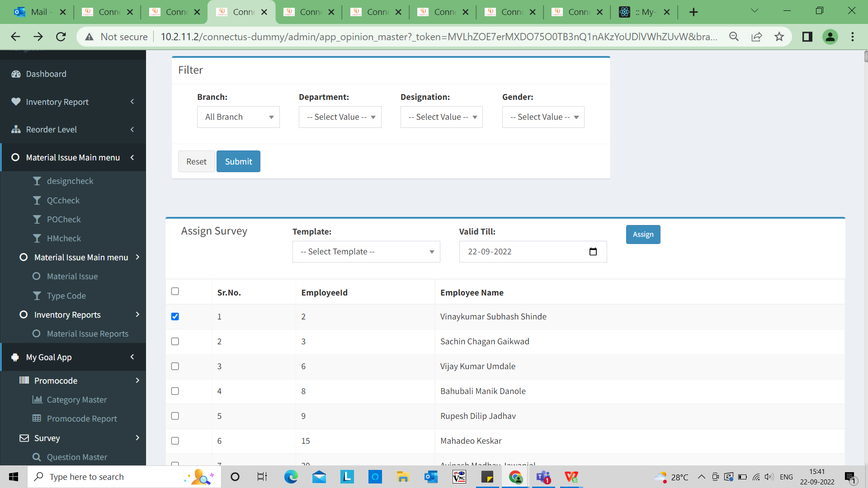Open File Explorer from the taskbar
This screenshot has width=868, height=488.
tap(403, 477)
